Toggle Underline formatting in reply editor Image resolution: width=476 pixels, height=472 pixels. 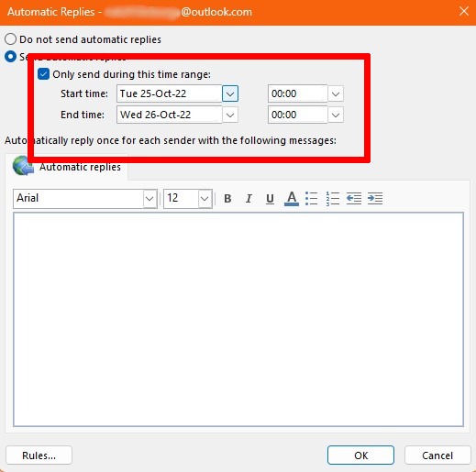(x=270, y=199)
